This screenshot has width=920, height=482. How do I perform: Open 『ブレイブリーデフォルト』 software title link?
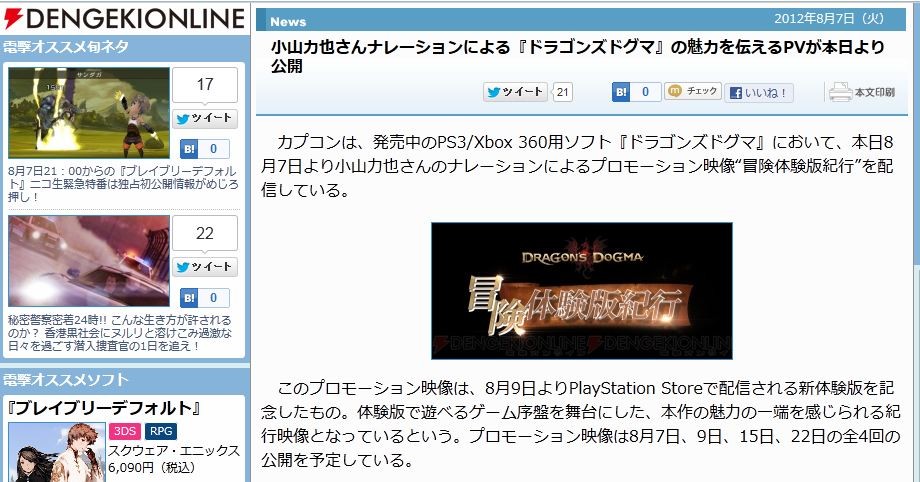click(103, 408)
